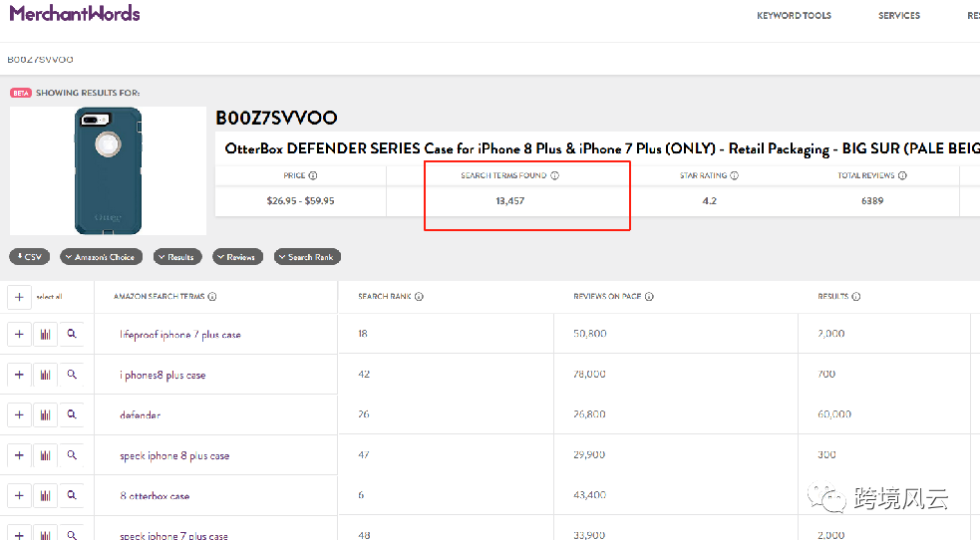Open 'lifeproof iphone 7 plus case' keyword

[x=180, y=335]
